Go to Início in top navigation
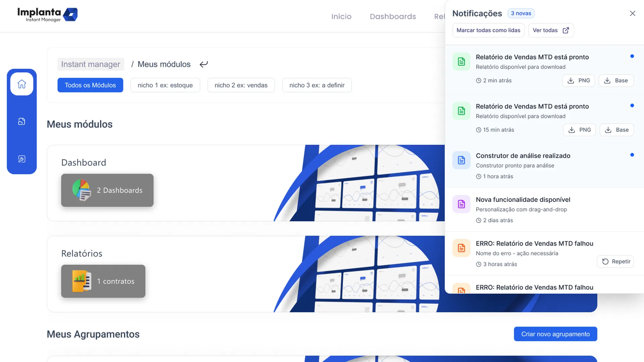This screenshot has width=644, height=362. [x=341, y=16]
